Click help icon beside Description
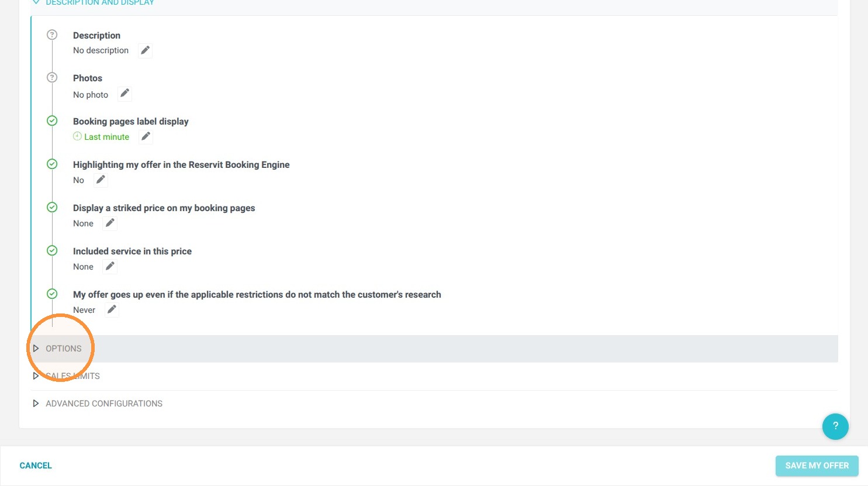The height and width of the screenshot is (486, 868). (52, 35)
